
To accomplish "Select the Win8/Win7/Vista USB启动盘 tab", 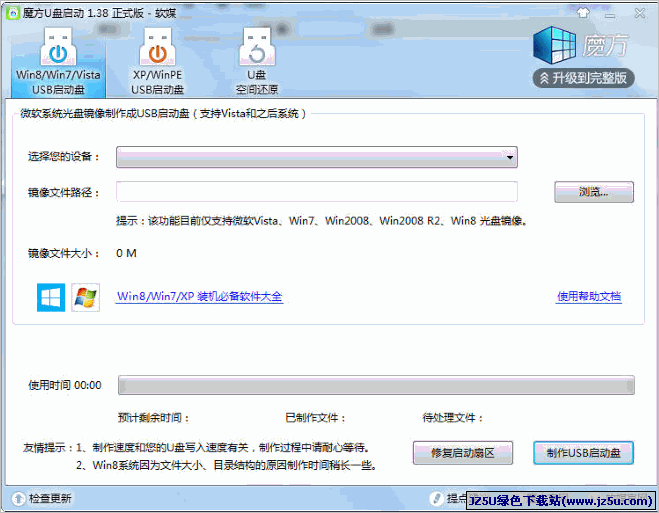I will [58, 62].
